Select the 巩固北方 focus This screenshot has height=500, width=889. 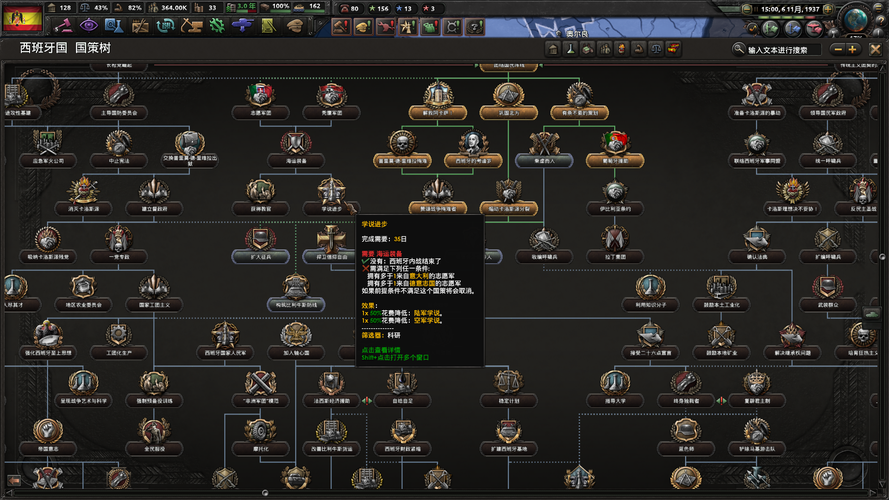pyautogui.click(x=509, y=100)
